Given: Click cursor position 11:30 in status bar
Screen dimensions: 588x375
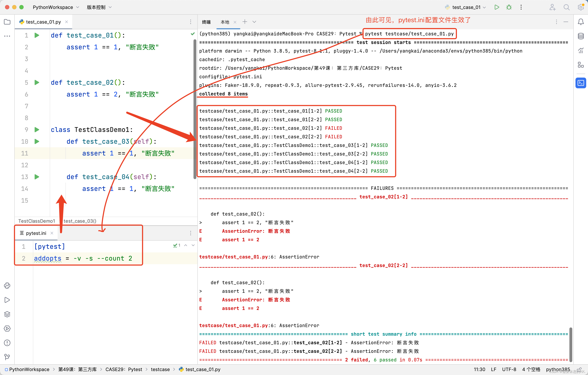Looking at the screenshot, I should pos(480,369).
